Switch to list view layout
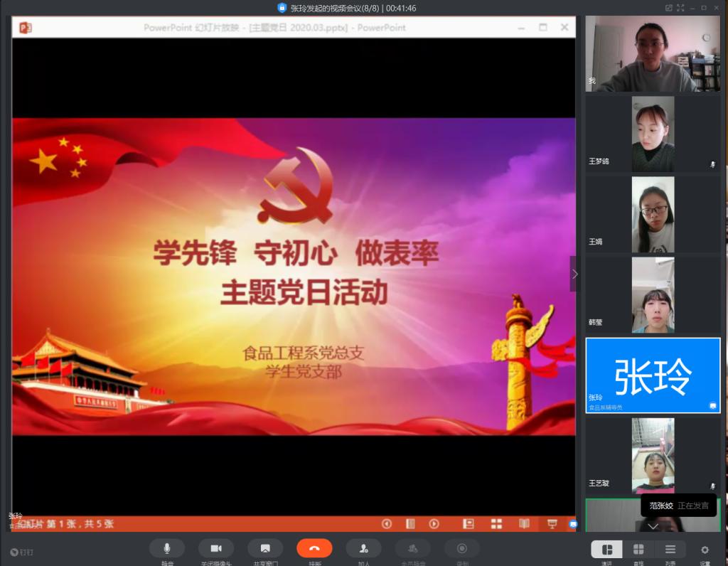Image resolution: width=728 pixels, height=566 pixels. pyautogui.click(x=670, y=550)
